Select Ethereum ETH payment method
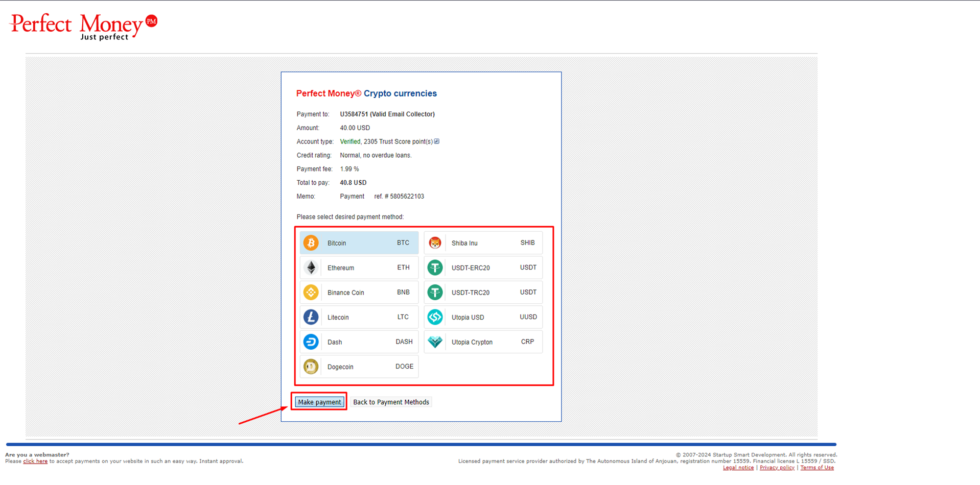The height and width of the screenshot is (485, 980). point(359,268)
